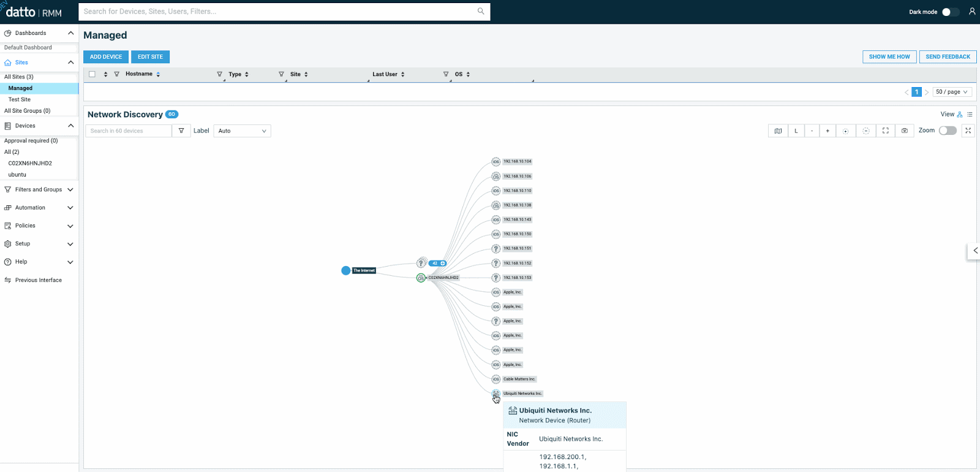980x472 pixels.
Task: Focus the global search field
Action: click(284, 12)
